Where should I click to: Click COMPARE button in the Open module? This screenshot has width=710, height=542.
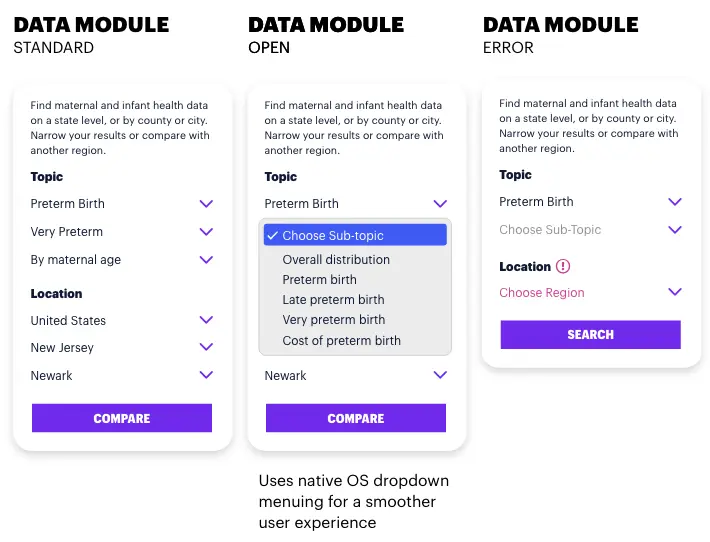(x=356, y=418)
